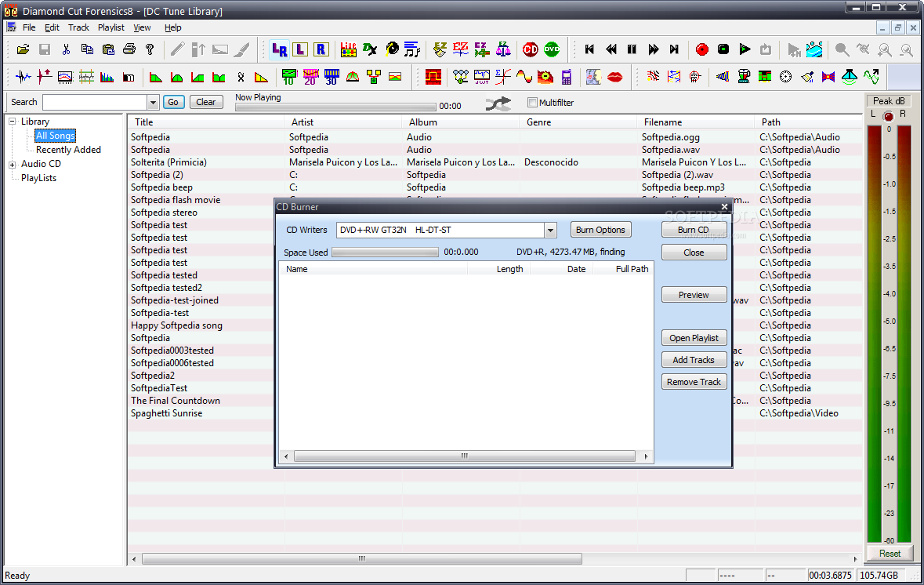Image resolution: width=924 pixels, height=585 pixels.
Task: Click the impulse noise waveform filter icon
Action: 23,77
